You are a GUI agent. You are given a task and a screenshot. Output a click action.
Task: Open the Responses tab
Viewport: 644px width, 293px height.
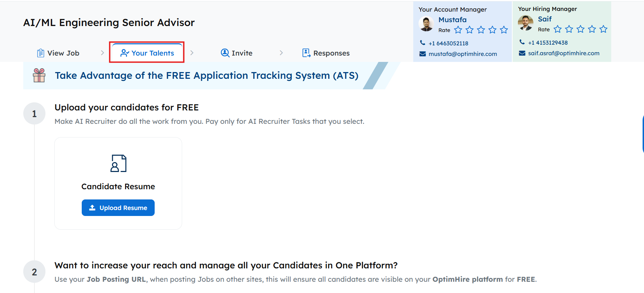(x=326, y=53)
